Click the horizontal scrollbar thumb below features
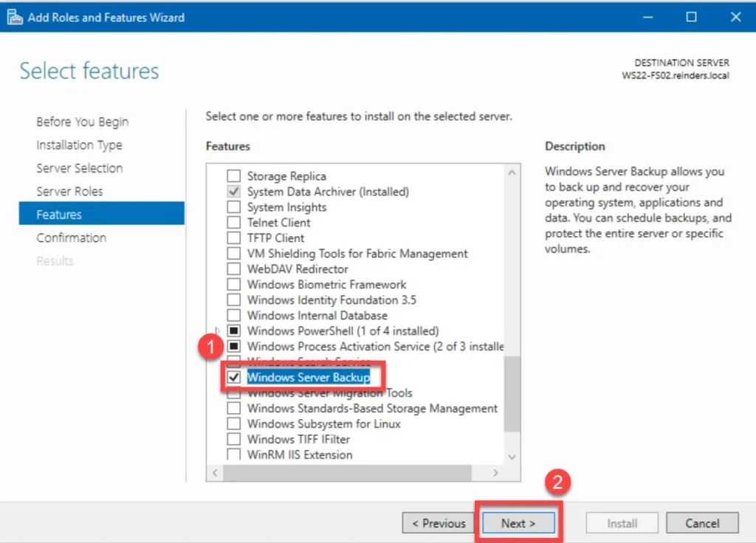The image size is (756, 543). coord(347,473)
